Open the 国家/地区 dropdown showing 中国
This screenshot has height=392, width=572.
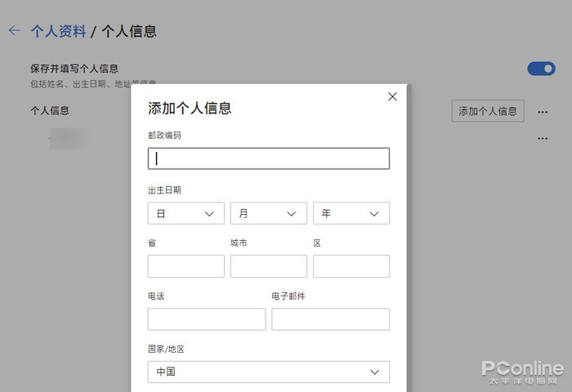tap(268, 372)
